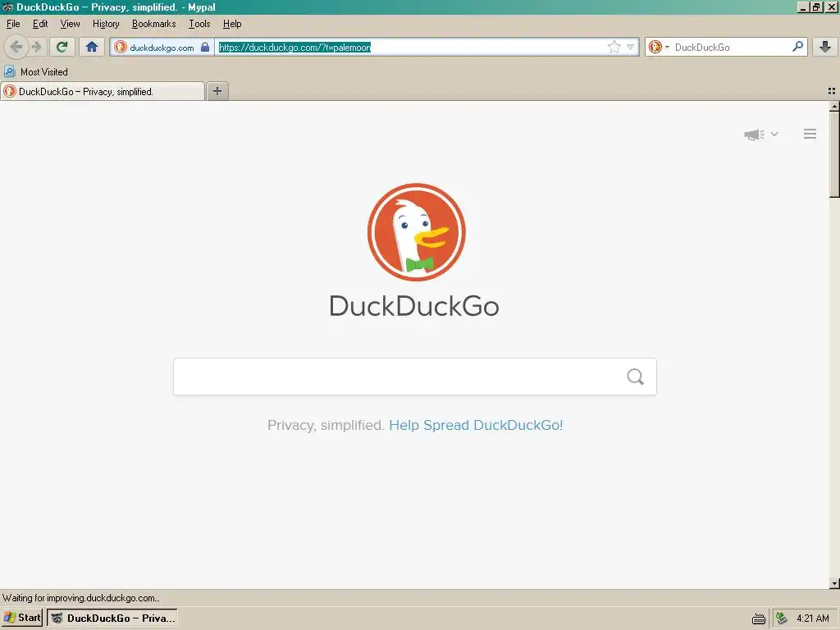The height and width of the screenshot is (630, 840).
Task: Open the URL history dropdown arrow
Action: [x=631, y=47]
